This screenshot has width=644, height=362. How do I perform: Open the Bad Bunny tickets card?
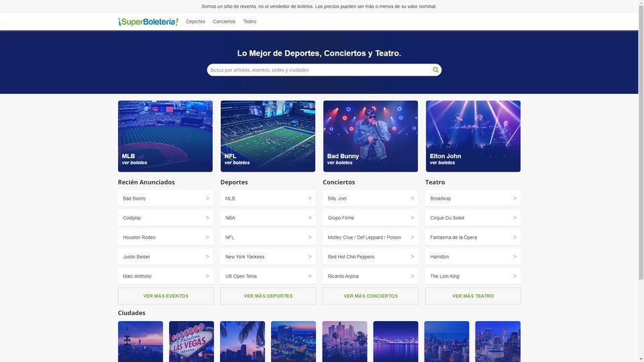[370, 136]
